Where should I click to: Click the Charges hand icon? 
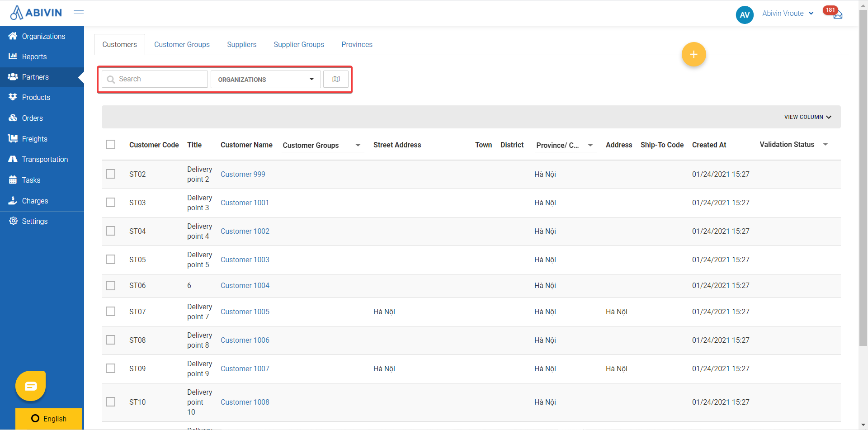click(x=13, y=200)
